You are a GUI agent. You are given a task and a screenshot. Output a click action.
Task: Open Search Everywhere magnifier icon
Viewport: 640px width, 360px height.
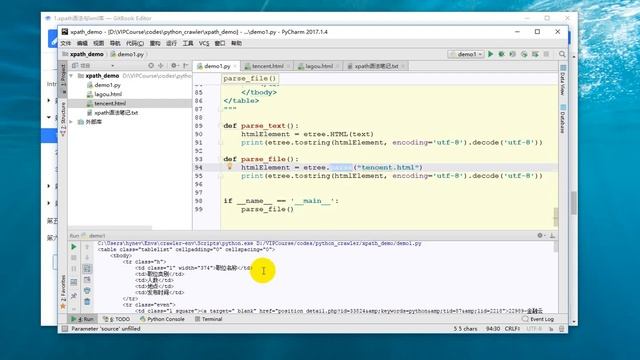tap(562, 54)
